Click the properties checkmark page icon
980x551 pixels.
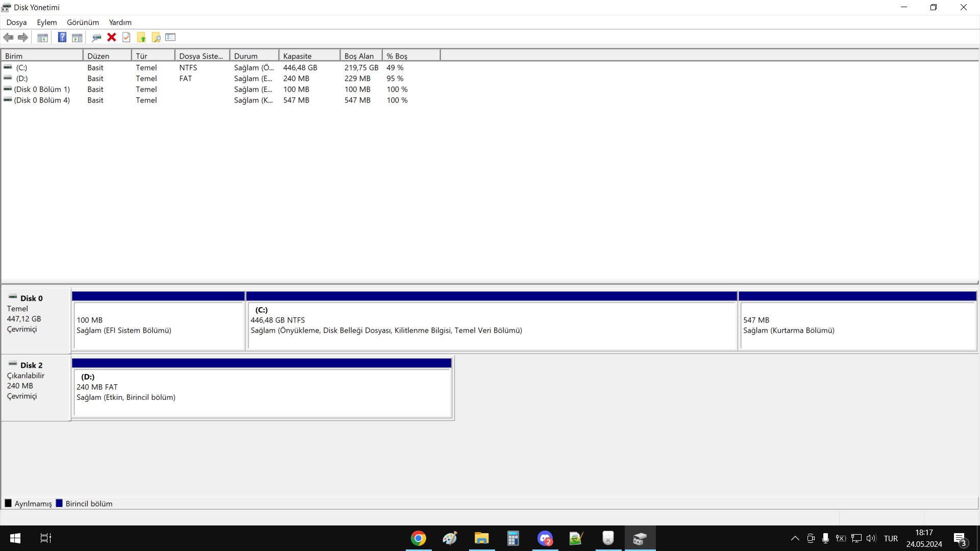click(126, 37)
